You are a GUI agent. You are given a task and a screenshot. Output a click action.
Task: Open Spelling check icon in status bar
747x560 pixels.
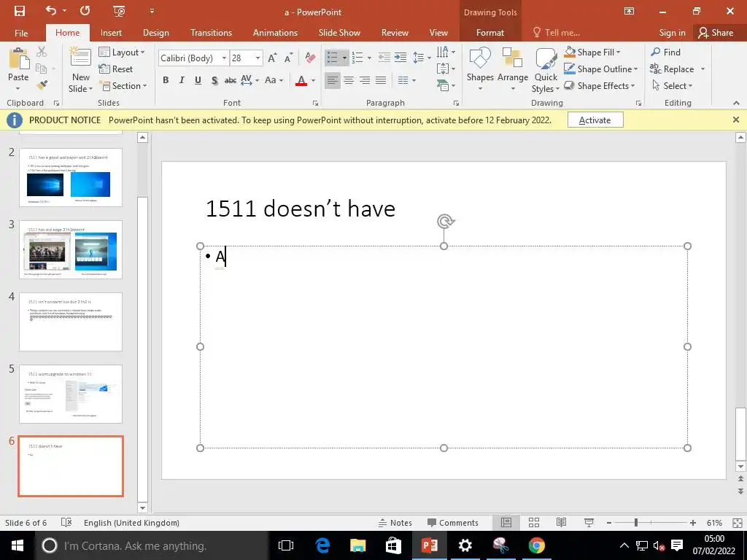pos(66,522)
